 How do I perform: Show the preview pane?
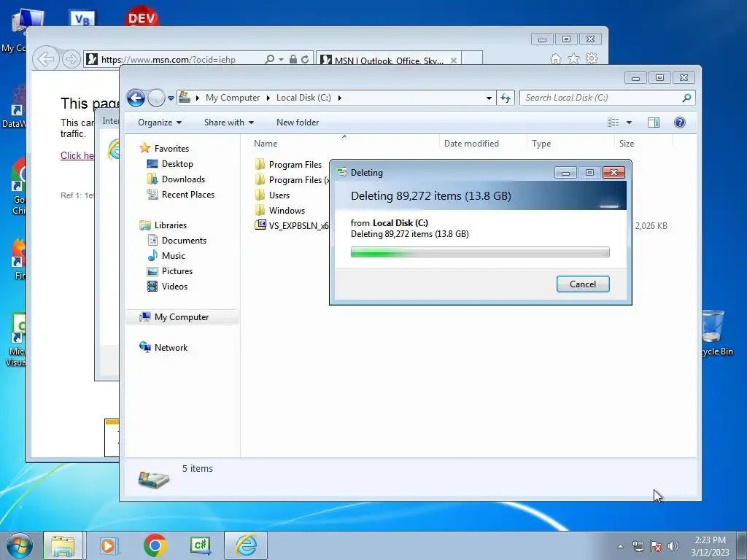(653, 122)
